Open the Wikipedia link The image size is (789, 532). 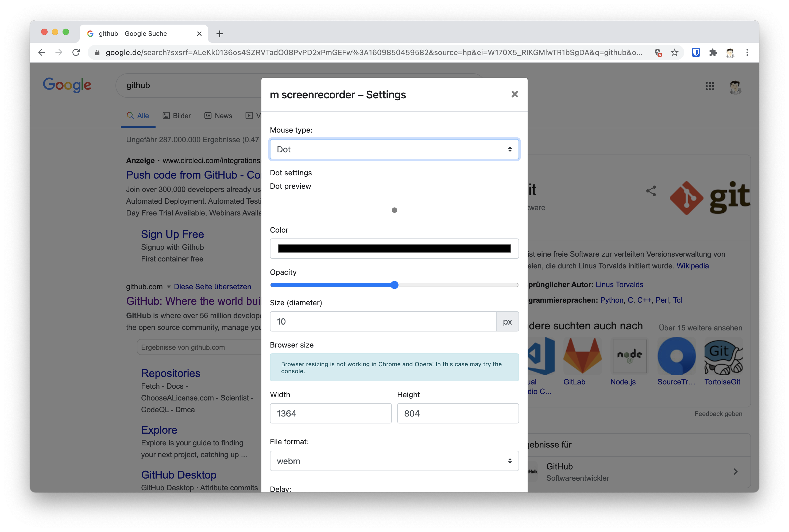(x=692, y=266)
